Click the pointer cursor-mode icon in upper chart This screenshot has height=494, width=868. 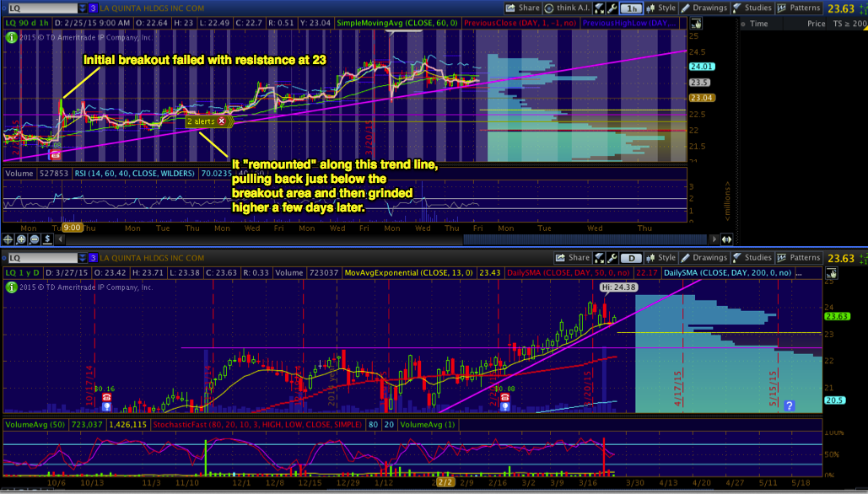696,24
